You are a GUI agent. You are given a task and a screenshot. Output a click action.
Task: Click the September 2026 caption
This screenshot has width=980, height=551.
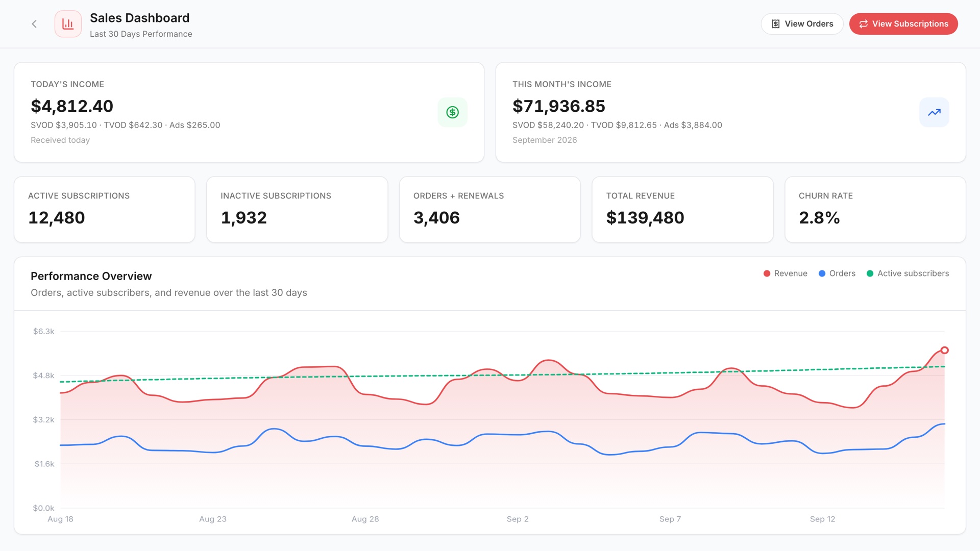tap(545, 140)
